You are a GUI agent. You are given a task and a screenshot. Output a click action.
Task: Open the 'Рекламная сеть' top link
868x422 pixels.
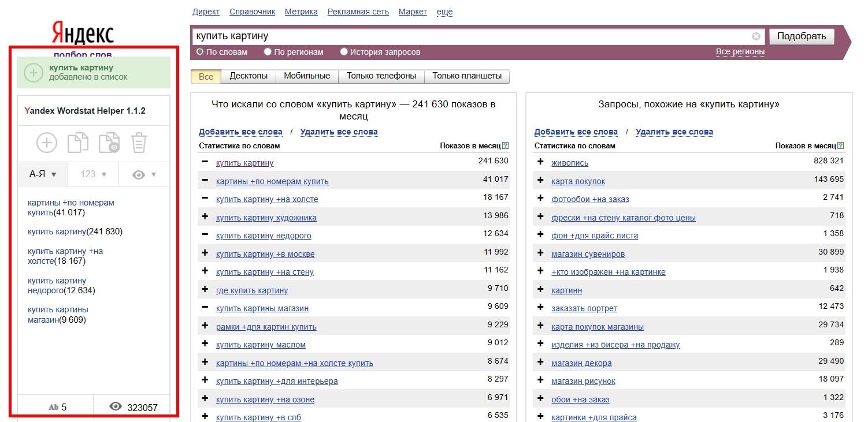(x=358, y=12)
